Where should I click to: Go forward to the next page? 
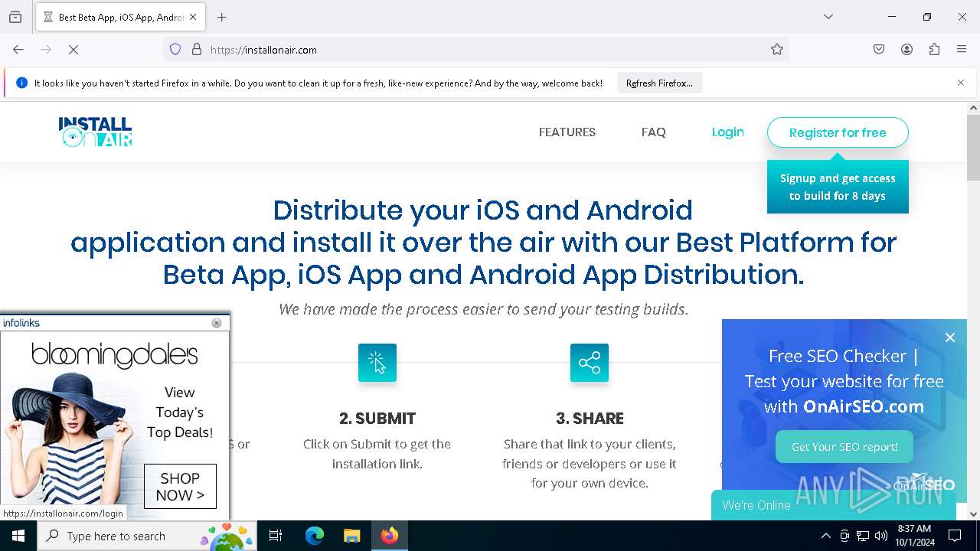click(x=46, y=50)
